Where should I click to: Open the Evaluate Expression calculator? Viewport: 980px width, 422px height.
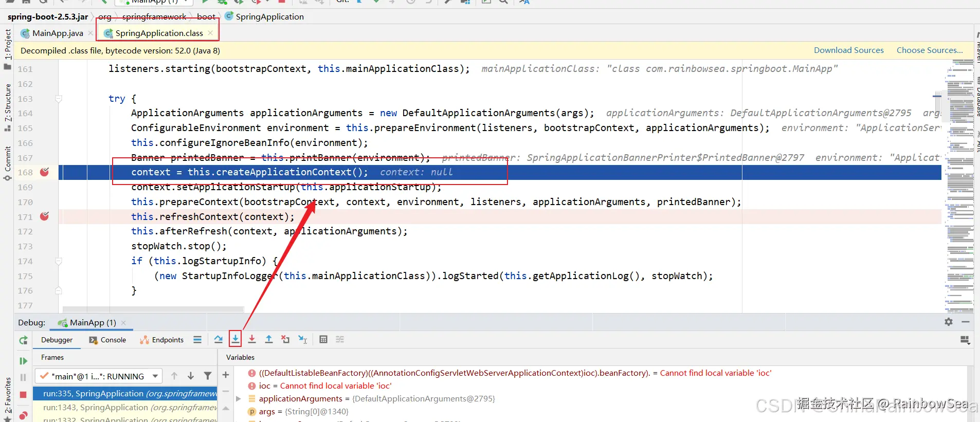tap(323, 339)
